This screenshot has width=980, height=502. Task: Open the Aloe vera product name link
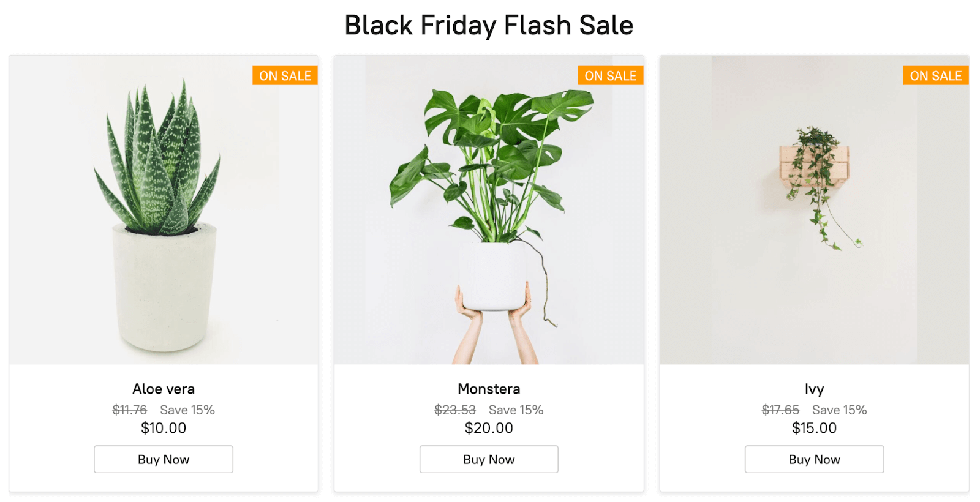click(x=163, y=389)
